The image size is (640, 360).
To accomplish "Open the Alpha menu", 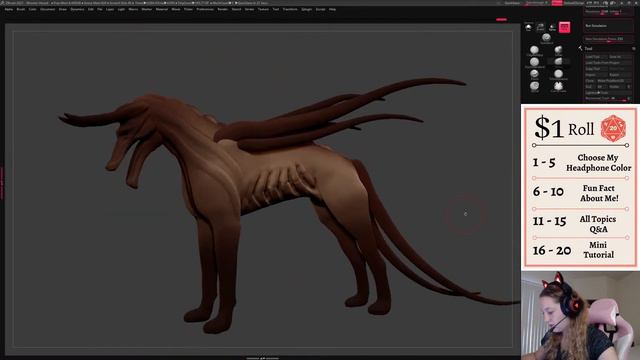I will (9, 9).
